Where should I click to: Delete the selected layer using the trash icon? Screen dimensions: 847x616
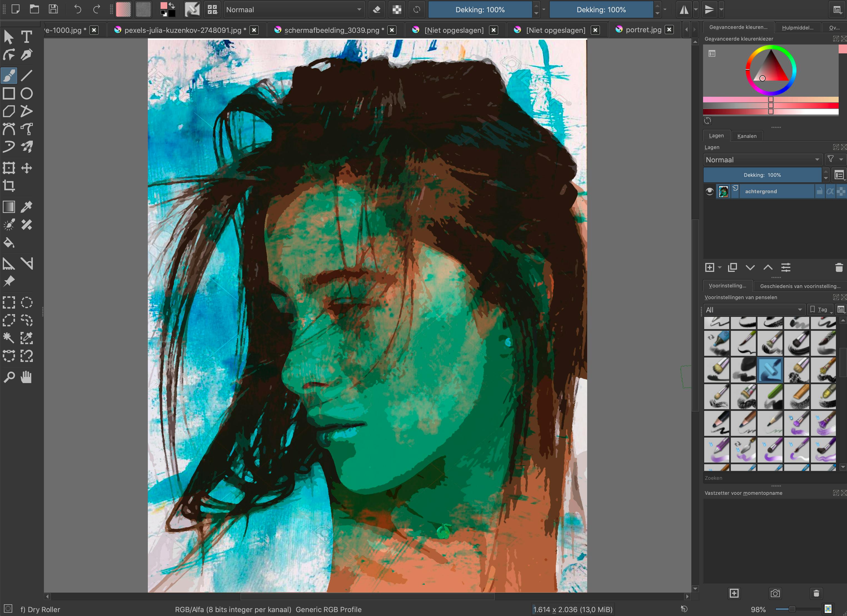click(839, 267)
